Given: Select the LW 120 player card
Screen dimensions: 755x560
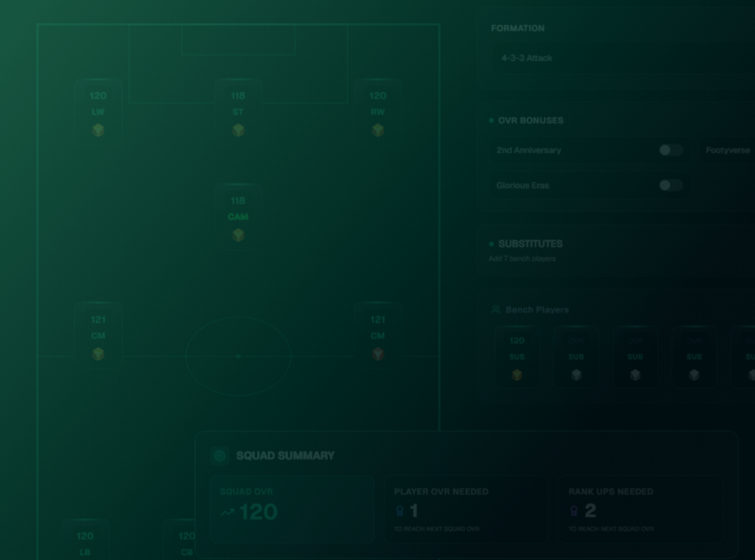Looking at the screenshot, I should (x=98, y=112).
